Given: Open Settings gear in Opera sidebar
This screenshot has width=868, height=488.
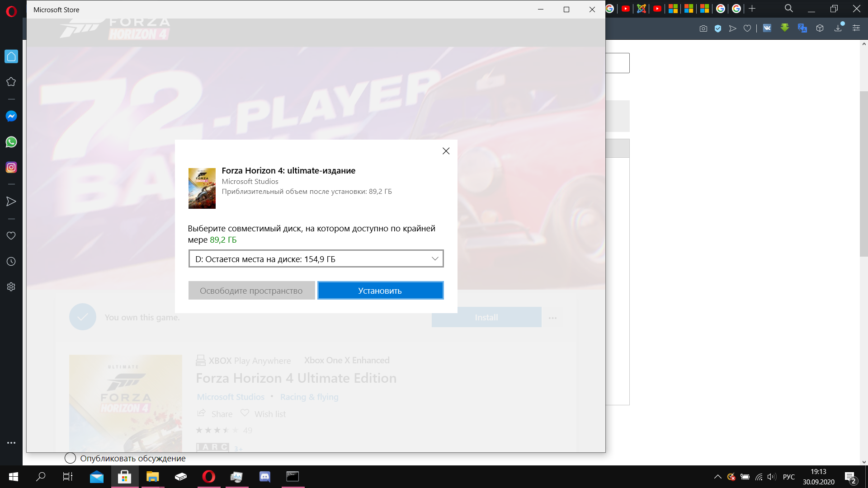Looking at the screenshot, I should (x=11, y=286).
